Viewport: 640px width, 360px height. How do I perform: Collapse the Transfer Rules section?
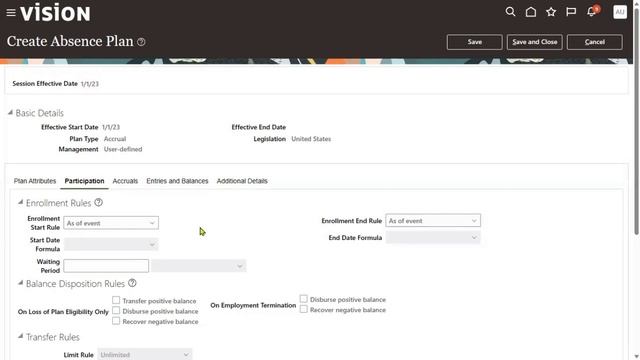[20, 336]
